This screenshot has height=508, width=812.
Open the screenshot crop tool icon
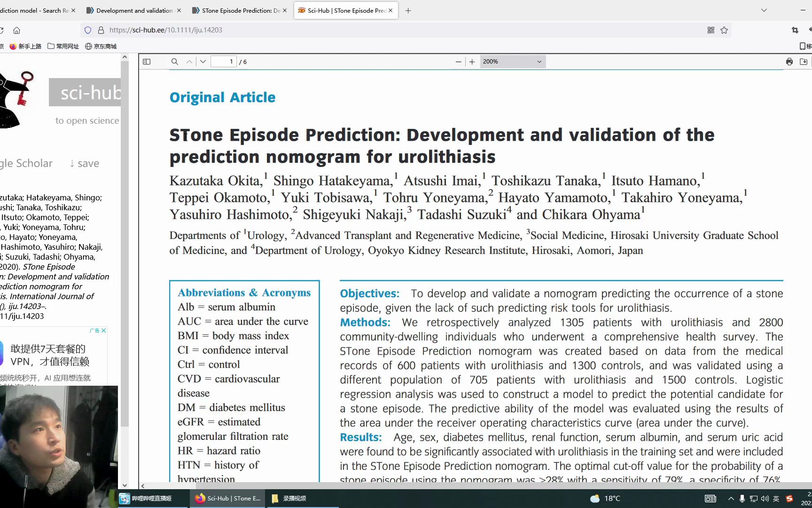click(795, 30)
